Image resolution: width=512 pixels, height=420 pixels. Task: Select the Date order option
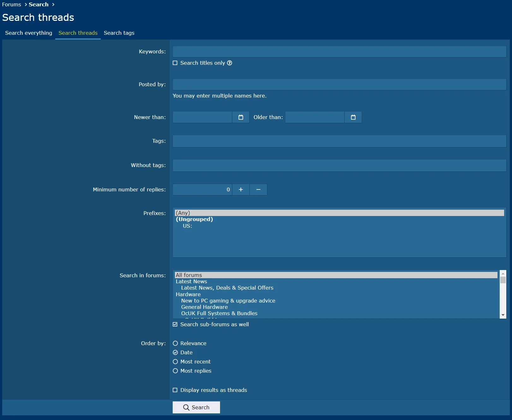(176, 352)
